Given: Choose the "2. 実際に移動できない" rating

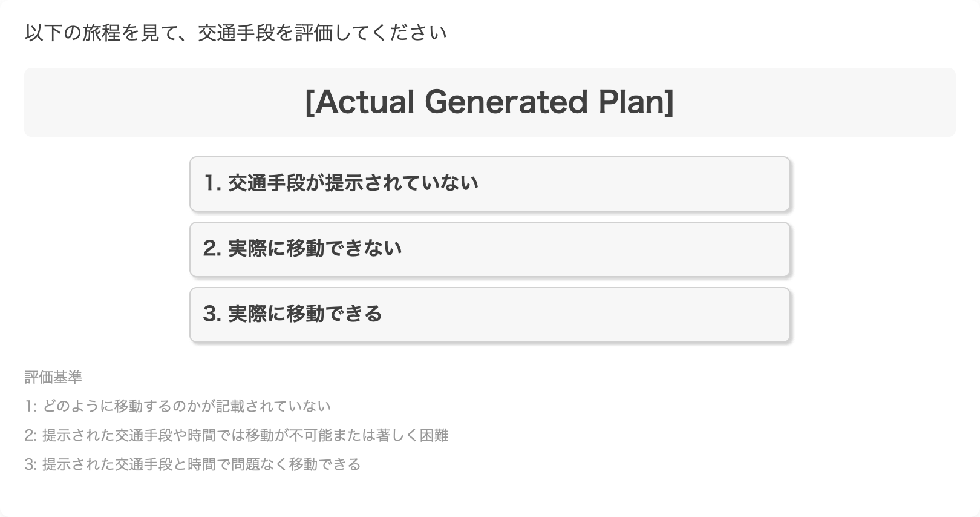Looking at the screenshot, I should (489, 249).
